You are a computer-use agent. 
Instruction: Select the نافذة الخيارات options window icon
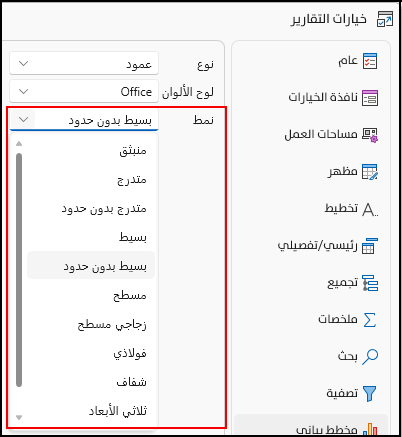click(x=370, y=98)
